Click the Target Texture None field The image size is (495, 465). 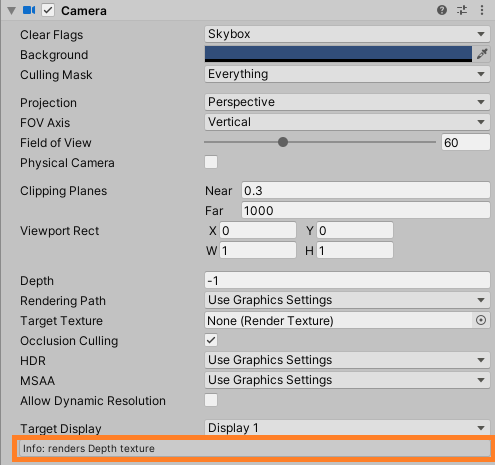tap(338, 320)
